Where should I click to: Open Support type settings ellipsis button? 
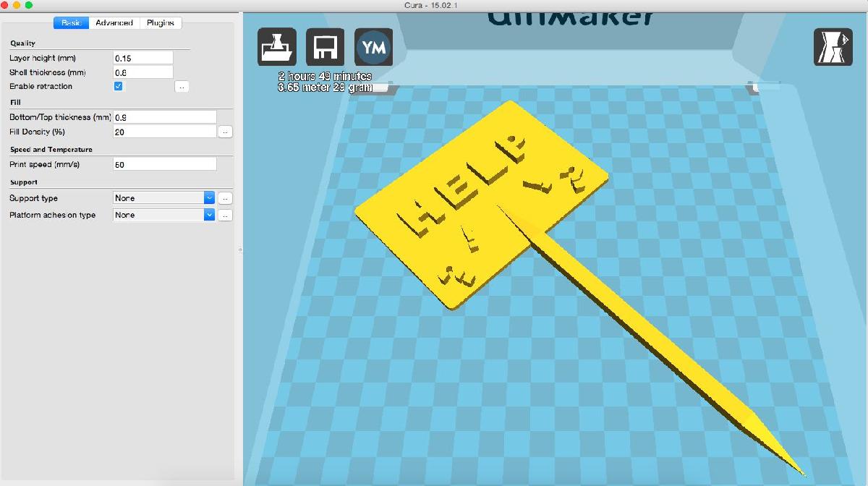(225, 198)
